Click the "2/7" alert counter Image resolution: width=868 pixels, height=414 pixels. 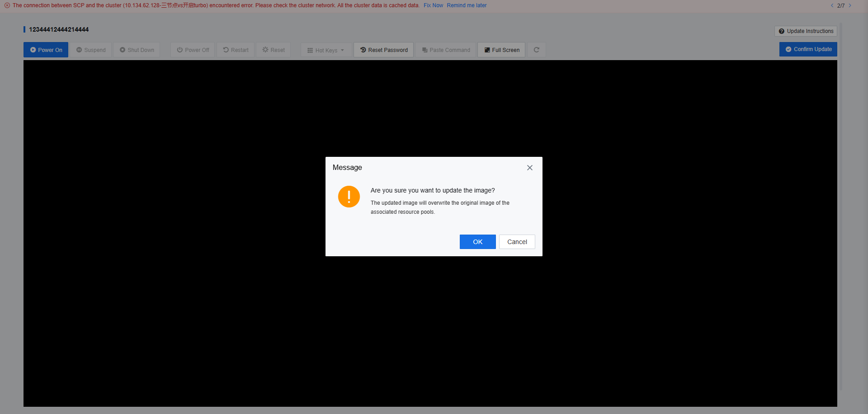(x=841, y=6)
